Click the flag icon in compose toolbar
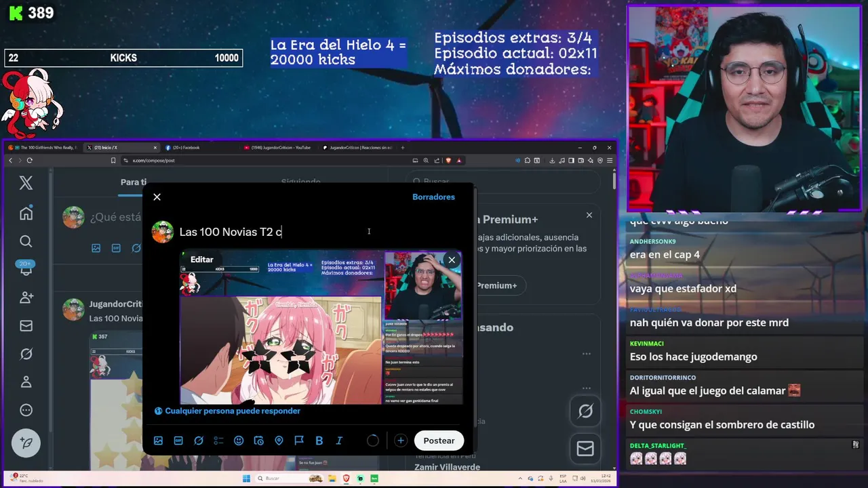 tap(299, 441)
